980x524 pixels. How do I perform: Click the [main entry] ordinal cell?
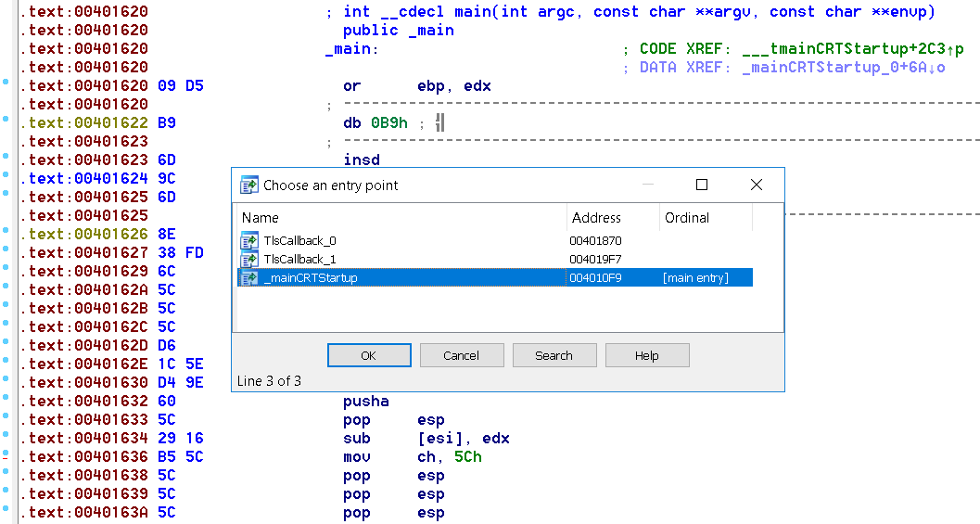tap(695, 277)
